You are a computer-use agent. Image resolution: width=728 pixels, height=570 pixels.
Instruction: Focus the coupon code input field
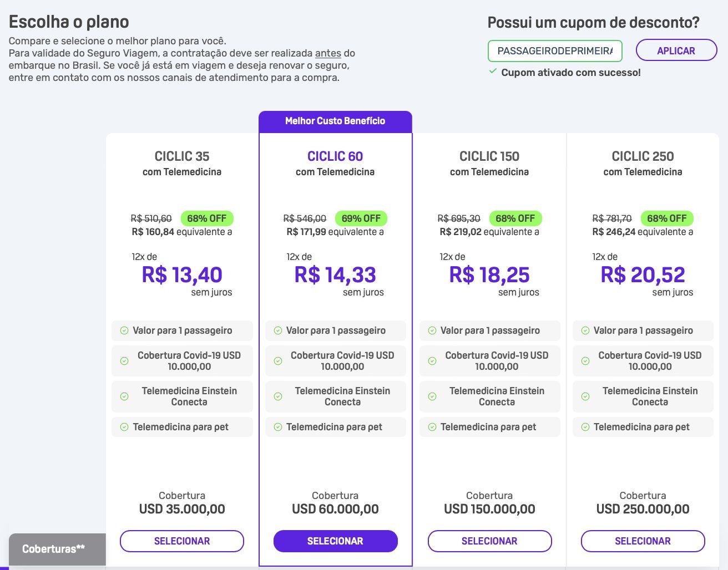[x=555, y=50]
